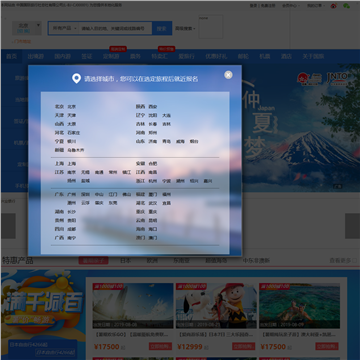The width and height of the screenshot is (360, 360).
Task: Open the 出境游 nav tab
Action: pos(36,56)
